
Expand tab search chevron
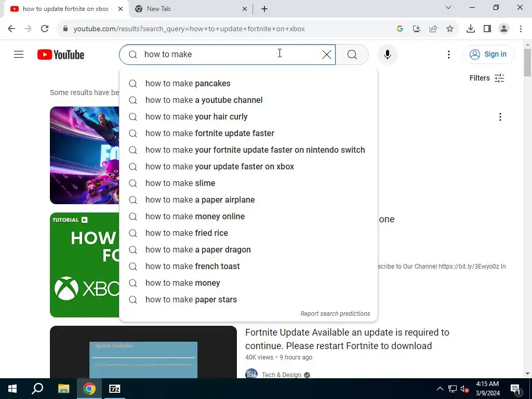448,7
